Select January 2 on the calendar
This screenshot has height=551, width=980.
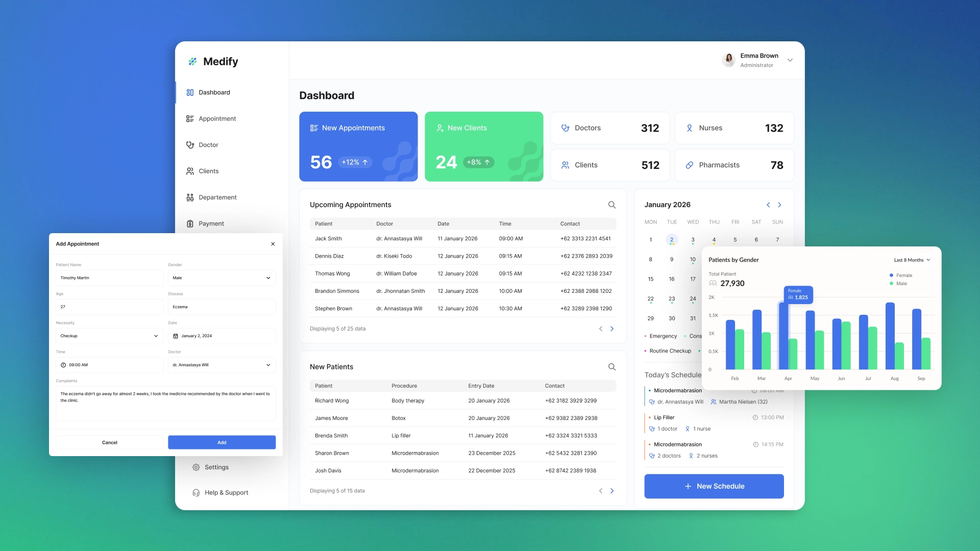(672, 239)
